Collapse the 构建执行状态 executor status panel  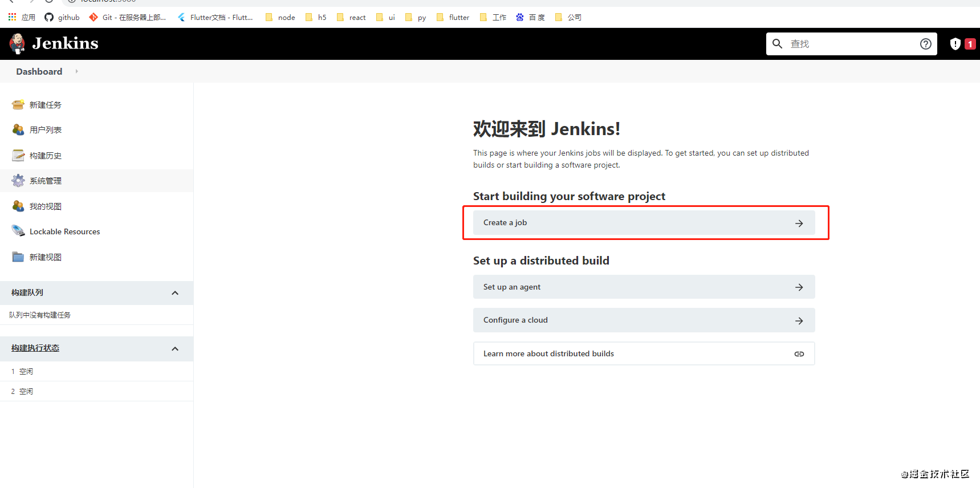[x=175, y=349]
